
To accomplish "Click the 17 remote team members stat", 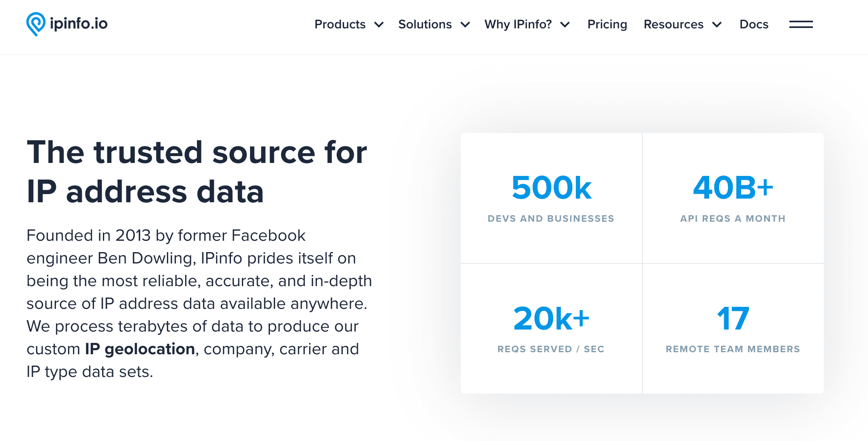I will [733, 319].
